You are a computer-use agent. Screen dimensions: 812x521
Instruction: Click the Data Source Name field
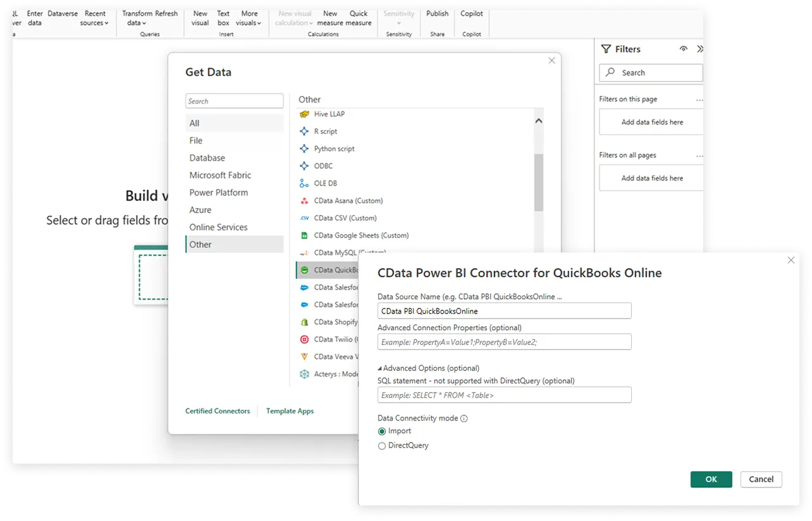click(x=504, y=310)
